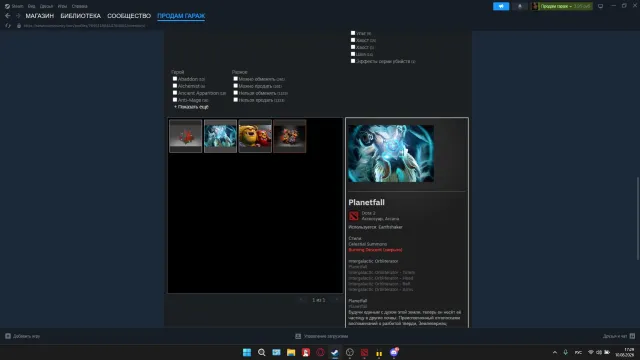Image resolution: width=640 pixels, height=360 pixels.
Task: Open the account name dropdown
Action: point(565,6)
